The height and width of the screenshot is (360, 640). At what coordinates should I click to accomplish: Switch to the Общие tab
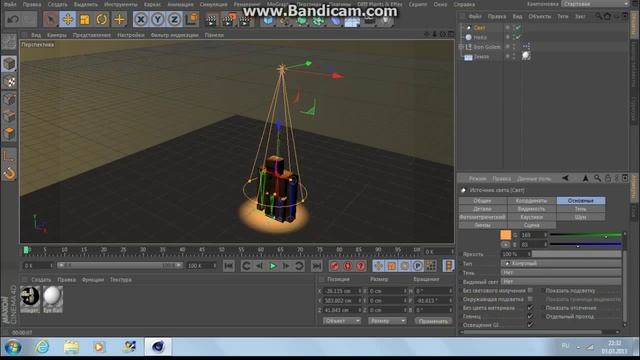(483, 201)
